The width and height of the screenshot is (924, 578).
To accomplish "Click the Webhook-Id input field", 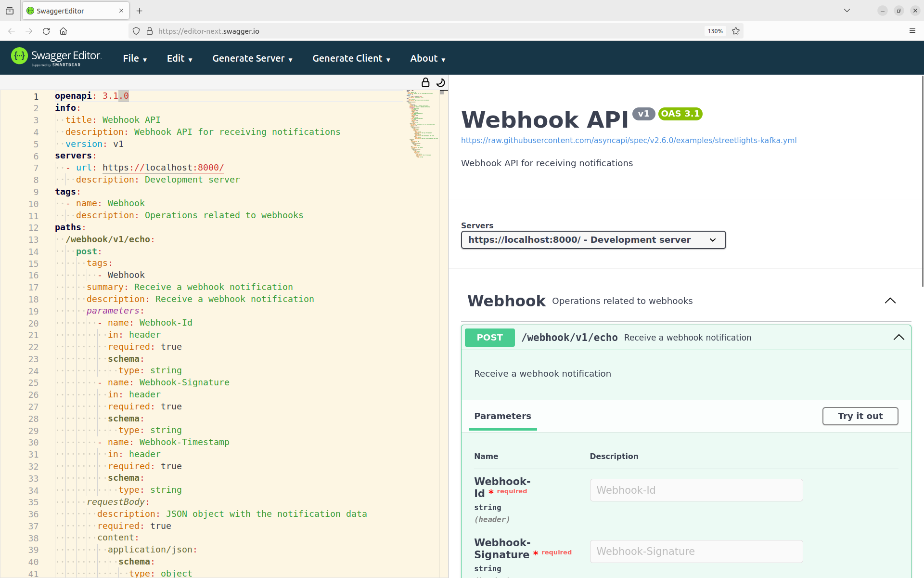I will tap(696, 490).
